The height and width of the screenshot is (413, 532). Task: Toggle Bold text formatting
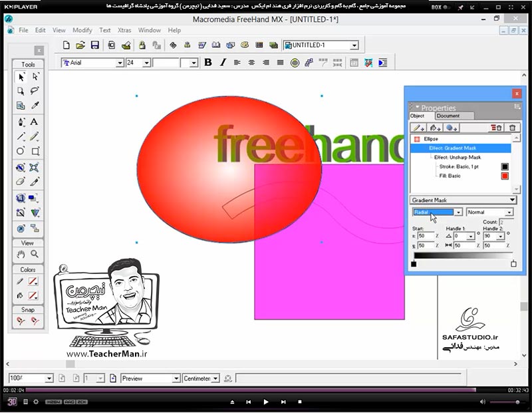tap(208, 63)
